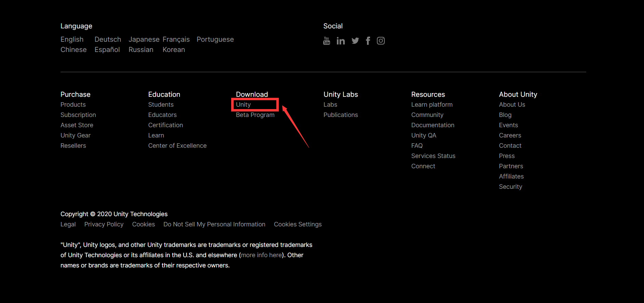Open the Learn platform link
The width and height of the screenshot is (644, 303).
coord(432,105)
